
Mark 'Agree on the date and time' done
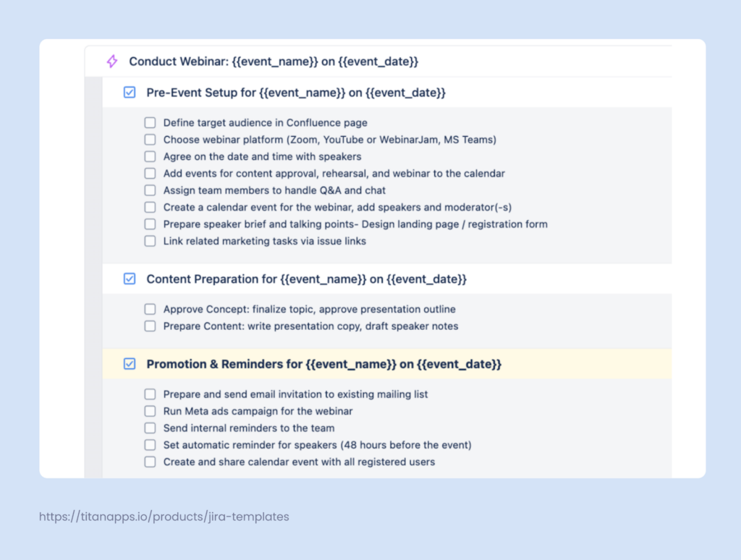click(x=150, y=156)
